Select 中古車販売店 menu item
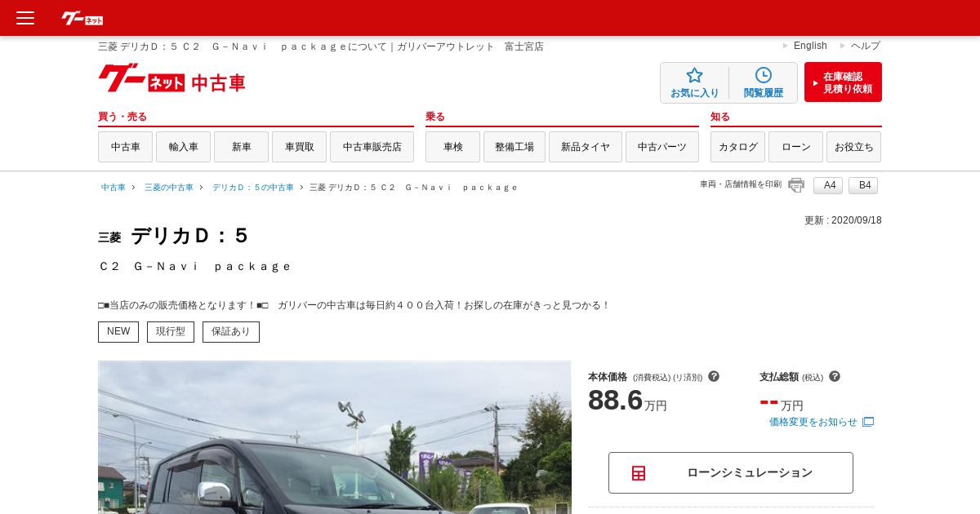The height and width of the screenshot is (514, 980). click(x=372, y=147)
